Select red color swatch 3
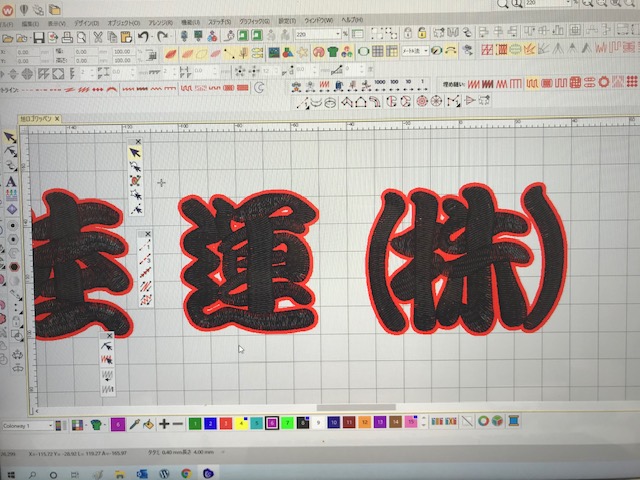Screen dimensions: 640x480 (226, 424)
